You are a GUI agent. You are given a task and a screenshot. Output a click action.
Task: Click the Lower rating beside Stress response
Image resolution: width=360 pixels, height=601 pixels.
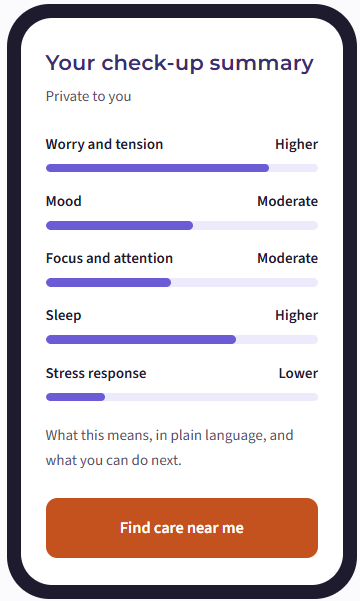(298, 373)
